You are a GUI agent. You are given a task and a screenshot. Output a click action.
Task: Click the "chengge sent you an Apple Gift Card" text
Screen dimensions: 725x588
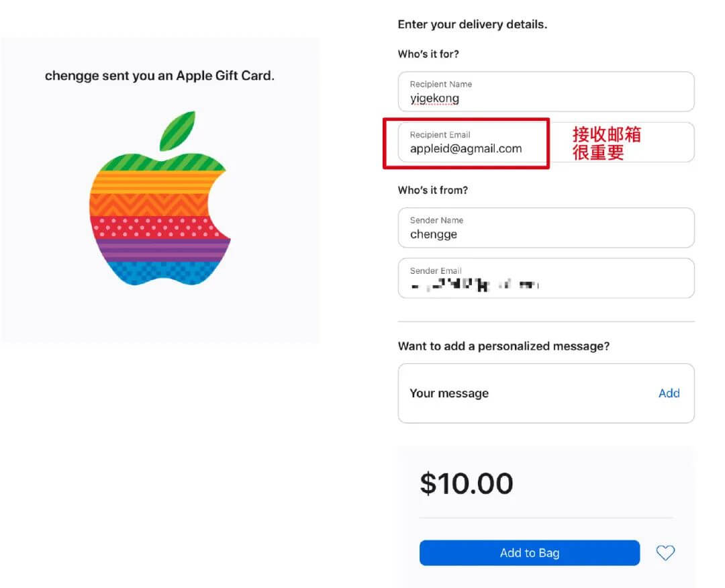pos(160,76)
